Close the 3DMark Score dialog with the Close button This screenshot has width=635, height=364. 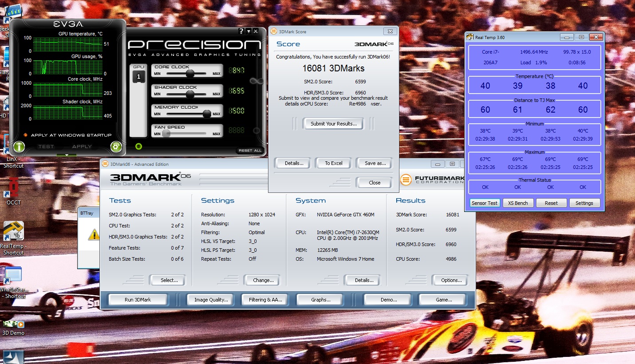[x=375, y=183]
